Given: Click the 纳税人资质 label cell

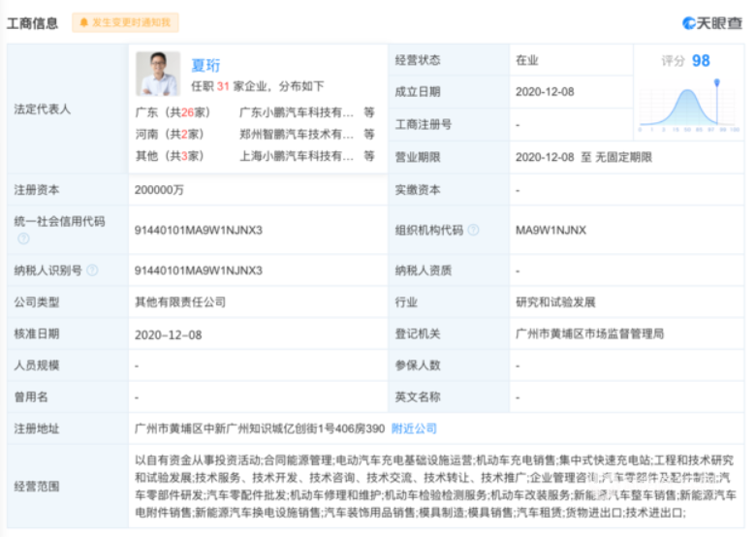Looking at the screenshot, I should click(449, 270).
